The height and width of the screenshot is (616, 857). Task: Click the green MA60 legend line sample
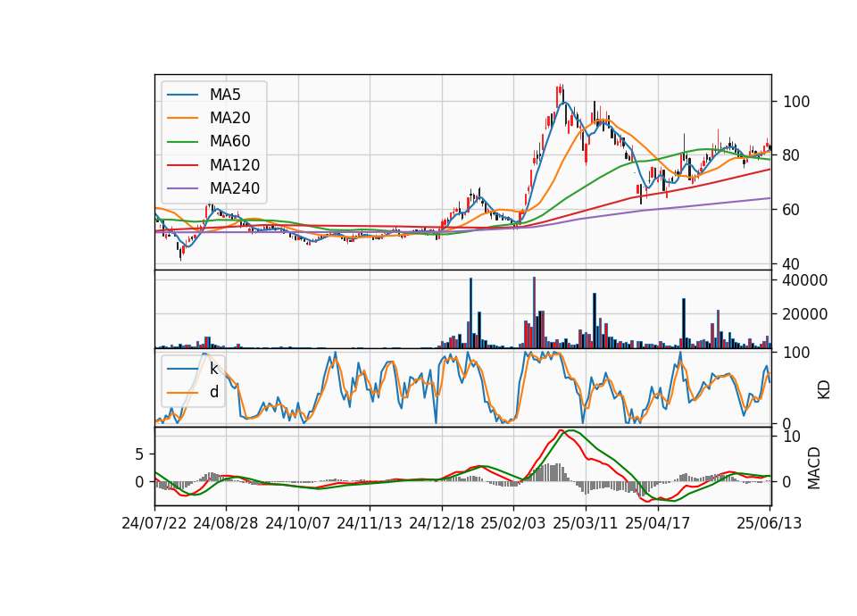(x=182, y=142)
